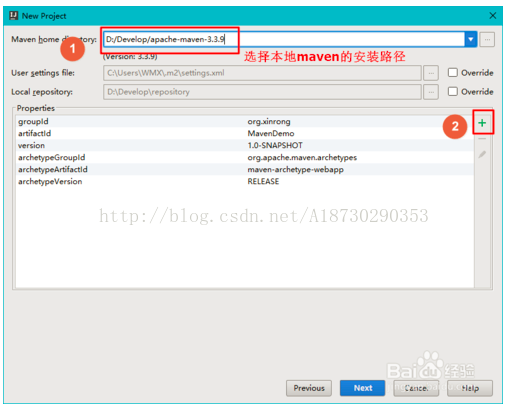
Task: Click the RELEASE value
Action: 263,181
